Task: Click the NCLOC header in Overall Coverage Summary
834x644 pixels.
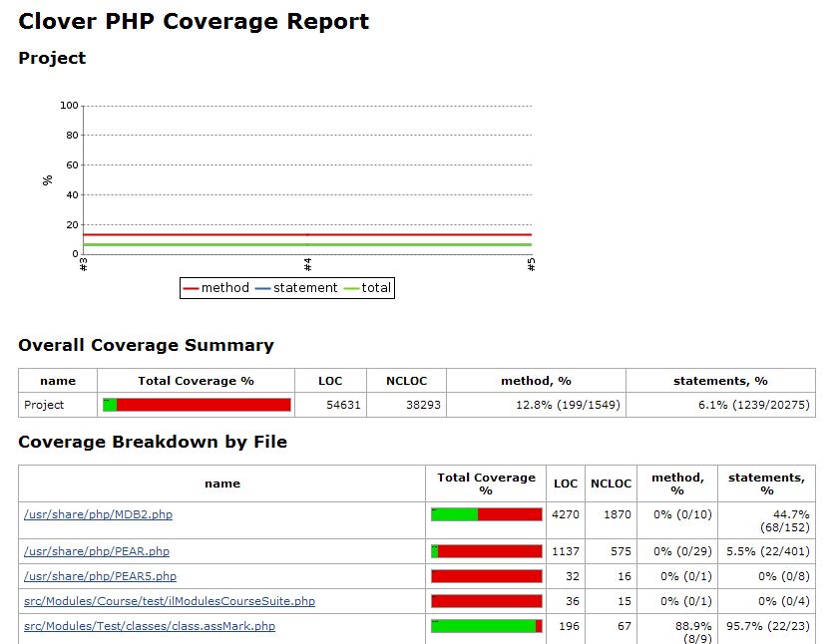Action: click(405, 381)
